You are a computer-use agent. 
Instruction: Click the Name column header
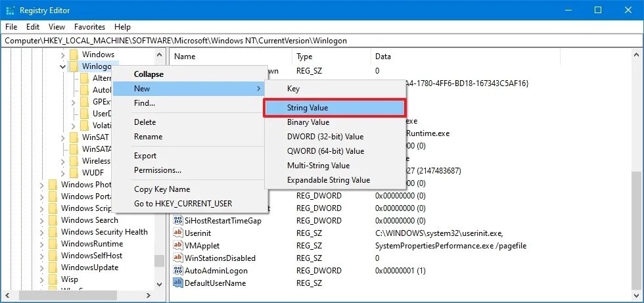pyautogui.click(x=231, y=57)
